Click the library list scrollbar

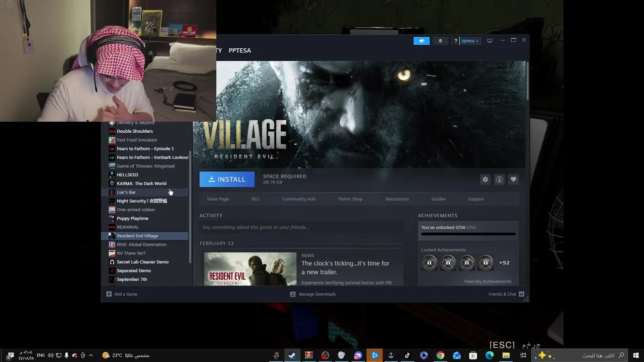(190, 206)
